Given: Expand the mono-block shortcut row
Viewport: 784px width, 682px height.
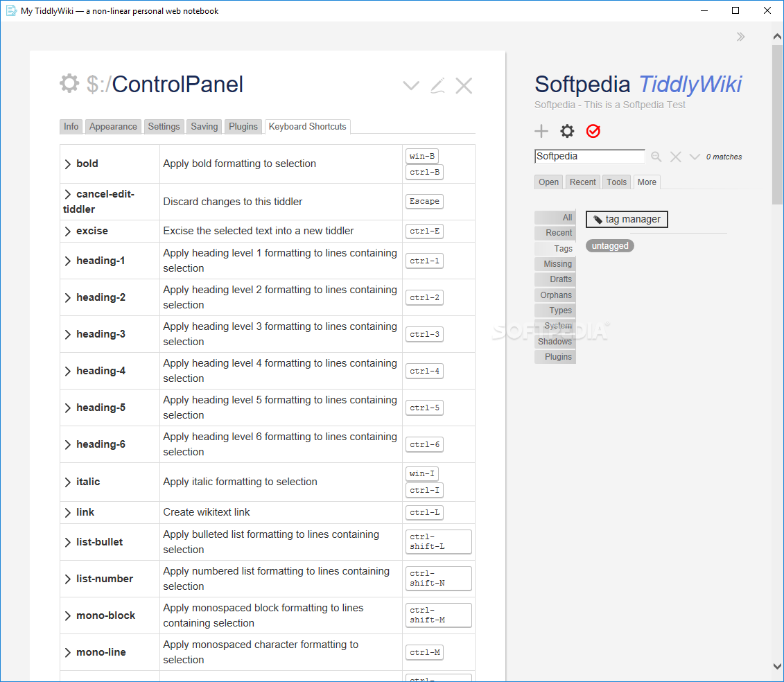Looking at the screenshot, I should 68,615.
